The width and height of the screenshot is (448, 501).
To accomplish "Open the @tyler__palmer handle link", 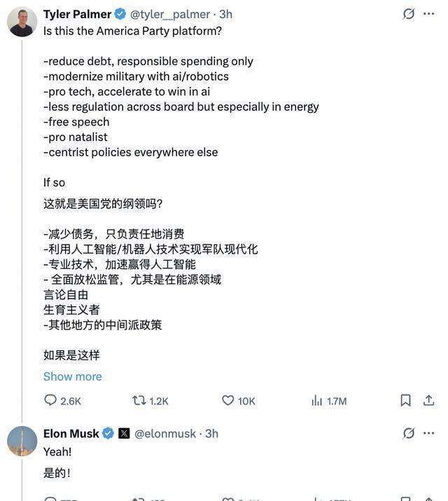I will pyautogui.click(x=170, y=14).
